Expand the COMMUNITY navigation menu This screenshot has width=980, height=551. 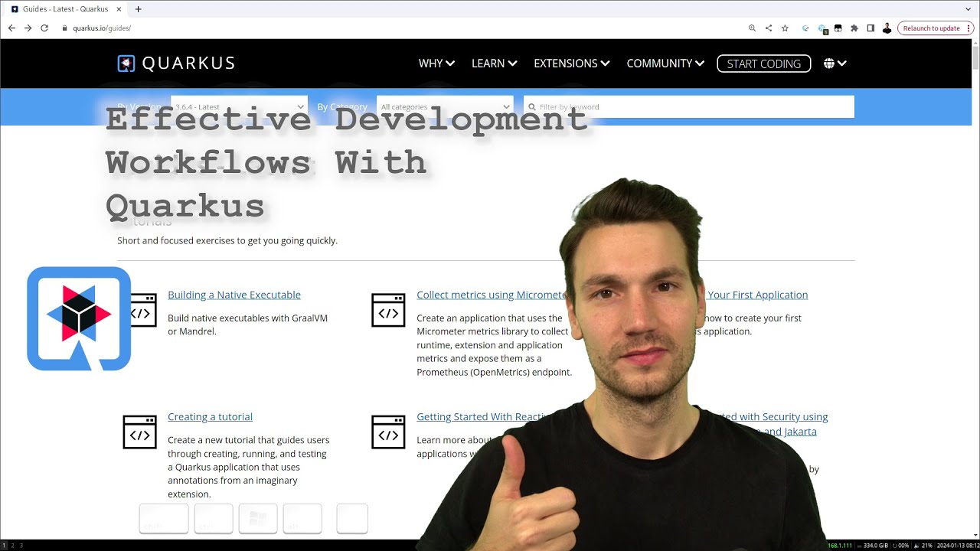(x=665, y=64)
